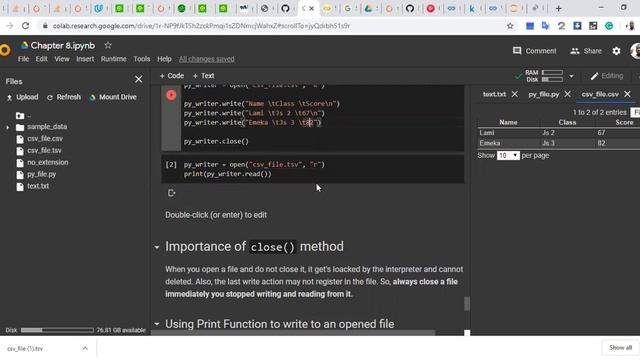The width and height of the screenshot is (640, 360).
Task: Click the py_writer.close() code line
Action: pyautogui.click(x=216, y=142)
